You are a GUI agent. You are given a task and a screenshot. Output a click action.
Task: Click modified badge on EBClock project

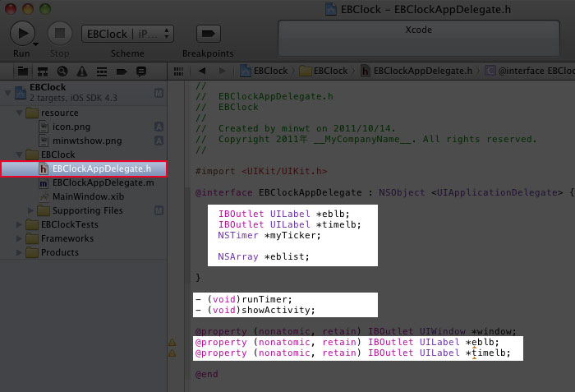[159, 93]
